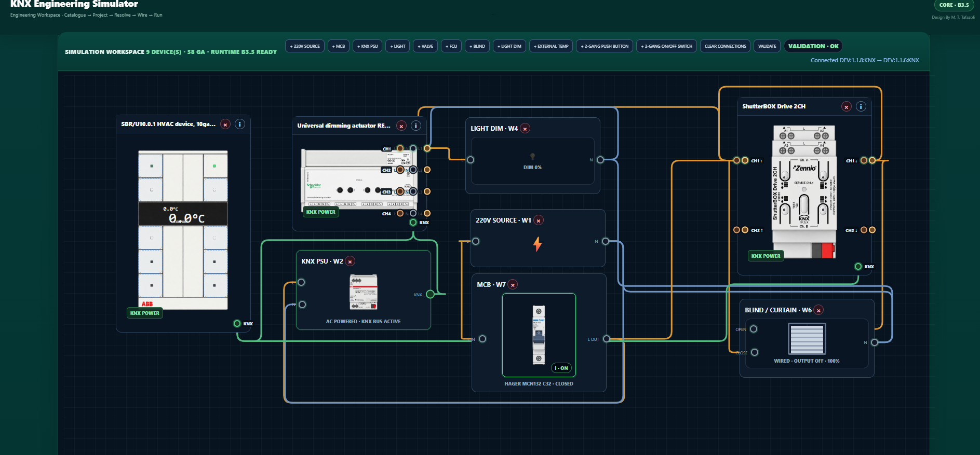Remove the SBR/U10.0.1 HVAC device card
Image resolution: width=980 pixels, height=455 pixels.
(x=225, y=125)
